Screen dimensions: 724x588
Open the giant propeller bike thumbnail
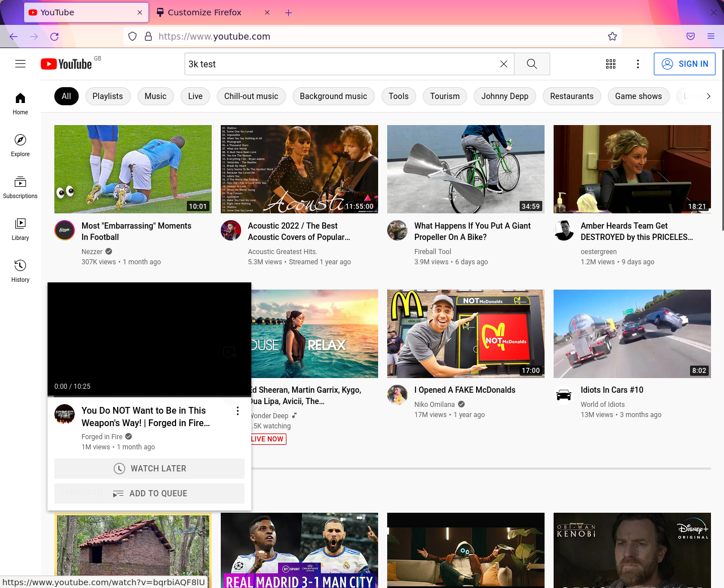pyautogui.click(x=466, y=169)
